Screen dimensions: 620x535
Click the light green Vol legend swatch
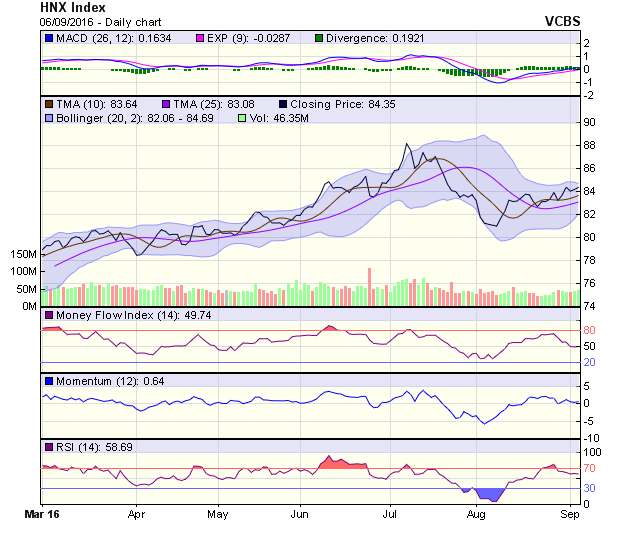[x=242, y=117]
